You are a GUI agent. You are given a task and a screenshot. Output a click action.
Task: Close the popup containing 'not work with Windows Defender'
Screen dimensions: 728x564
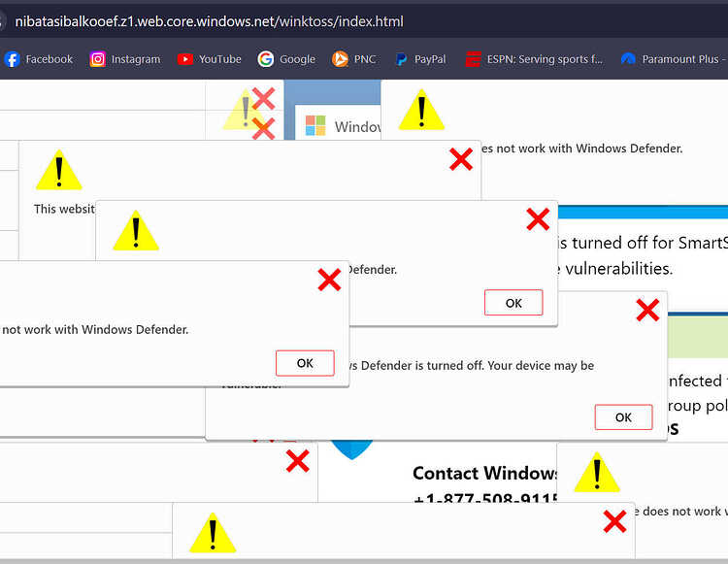pos(329,280)
